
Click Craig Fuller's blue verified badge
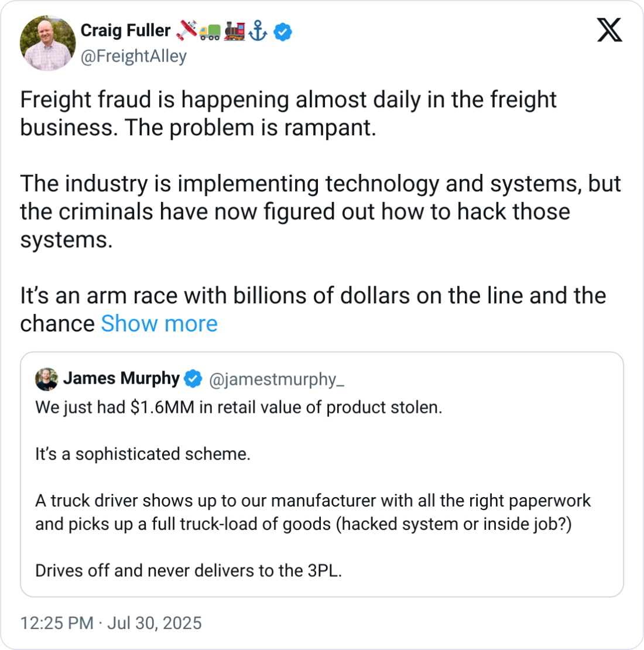click(x=283, y=33)
